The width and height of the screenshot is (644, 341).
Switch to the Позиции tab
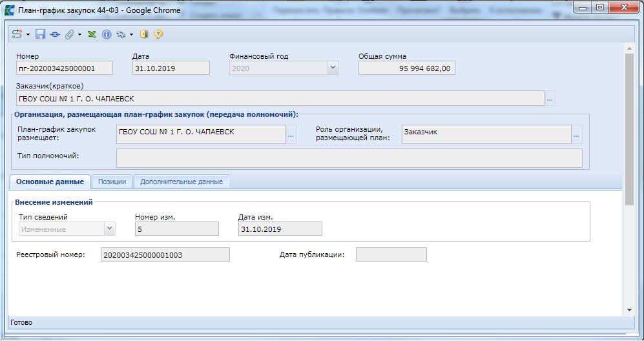click(x=112, y=181)
